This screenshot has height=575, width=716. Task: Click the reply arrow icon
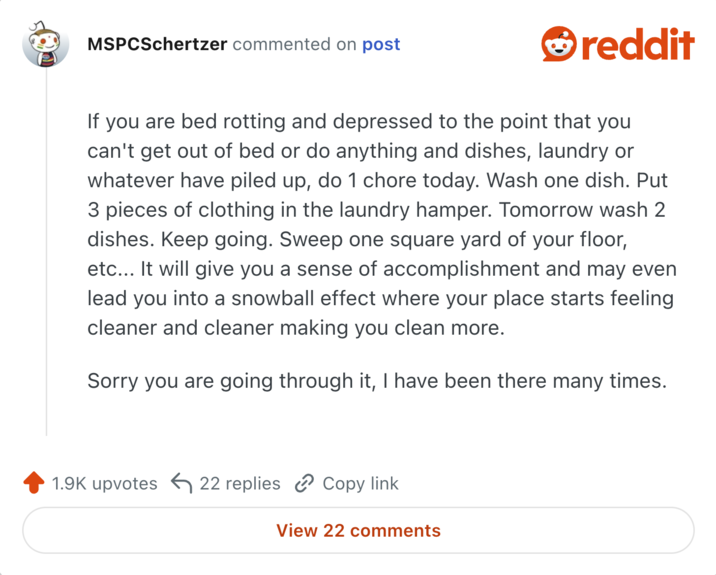[181, 484]
